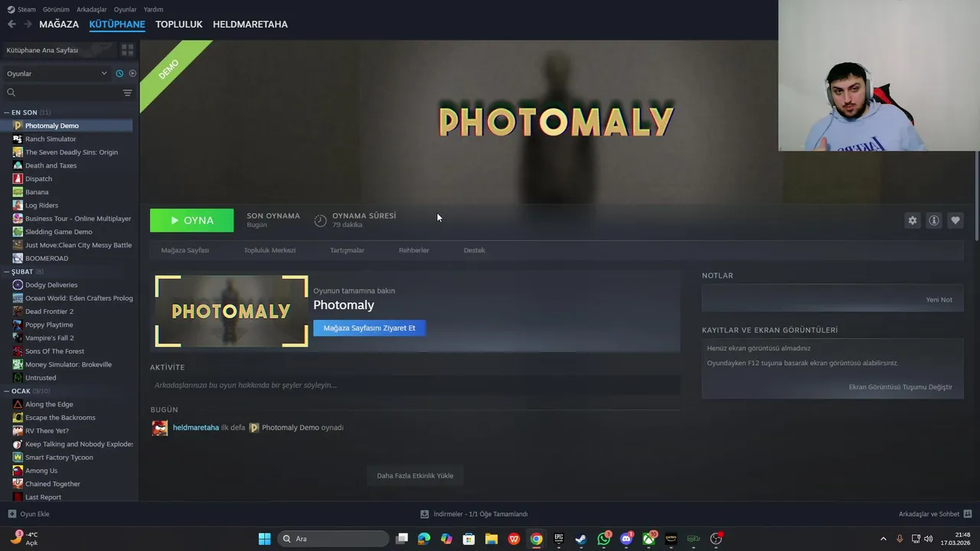Click Daha Fazla Etkinlik Yükle button
The width and height of the screenshot is (980, 551).
pos(415,476)
